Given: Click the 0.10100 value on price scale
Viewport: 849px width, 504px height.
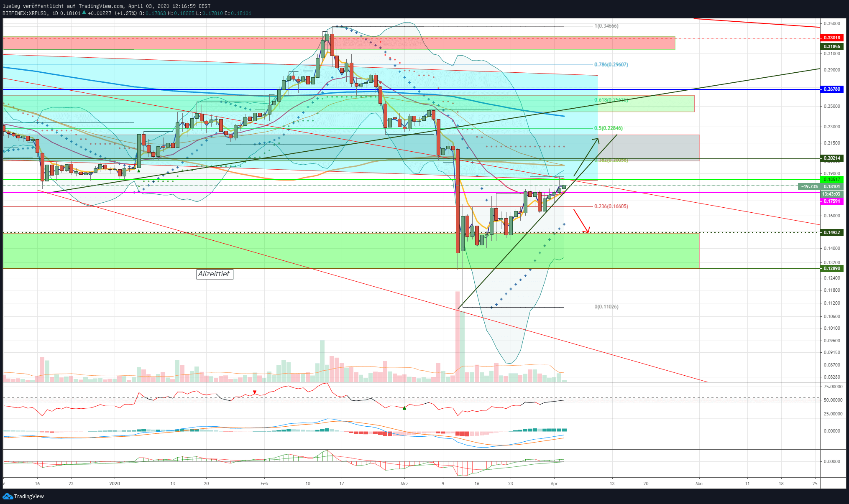Looking at the screenshot, I should click(x=832, y=328).
